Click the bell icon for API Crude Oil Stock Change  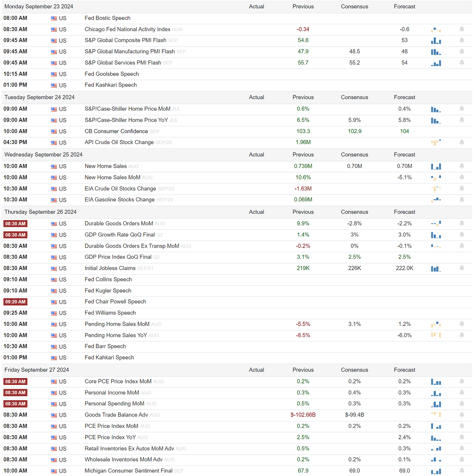[x=462, y=142]
